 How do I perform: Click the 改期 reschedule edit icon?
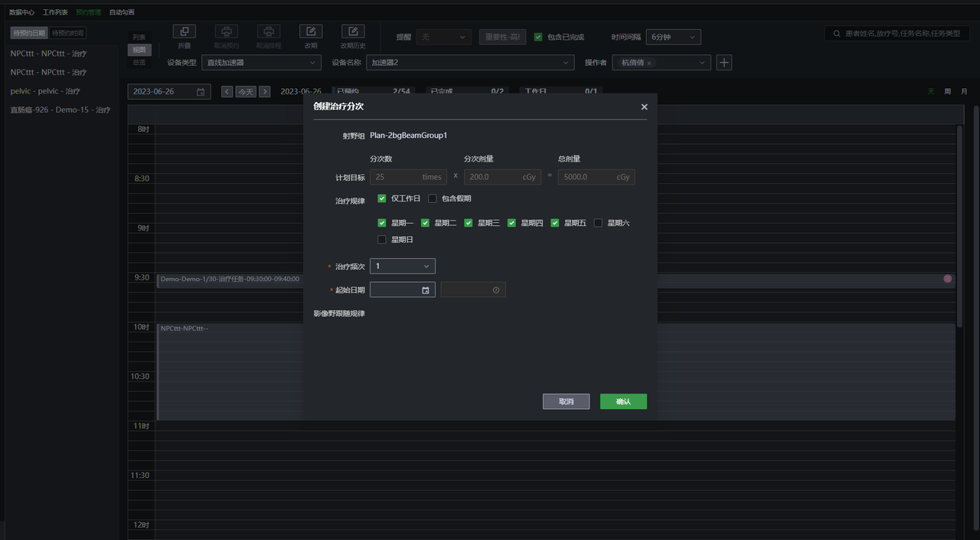click(x=311, y=31)
